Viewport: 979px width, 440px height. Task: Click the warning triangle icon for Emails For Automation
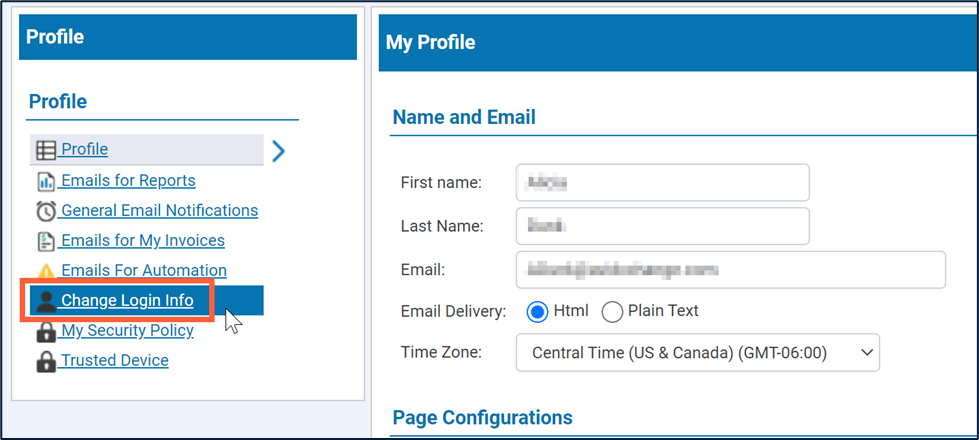point(46,271)
